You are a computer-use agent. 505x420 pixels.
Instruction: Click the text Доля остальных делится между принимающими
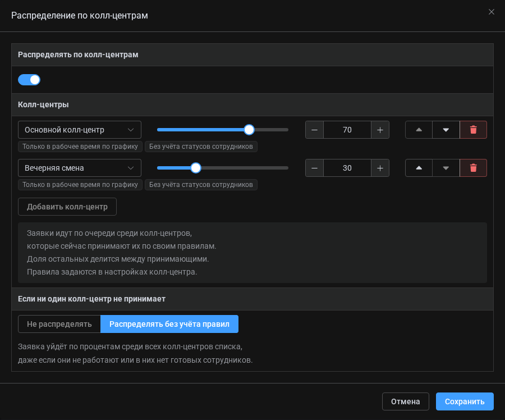pos(118,259)
